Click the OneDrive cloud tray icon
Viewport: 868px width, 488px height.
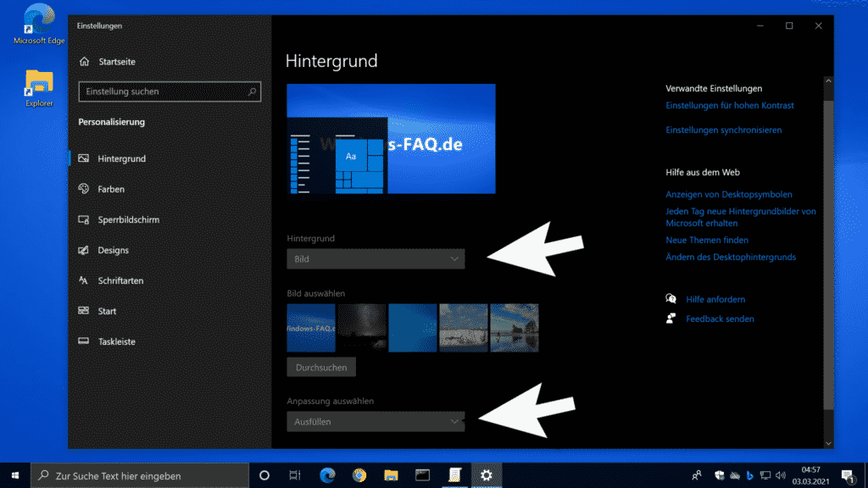(735, 475)
